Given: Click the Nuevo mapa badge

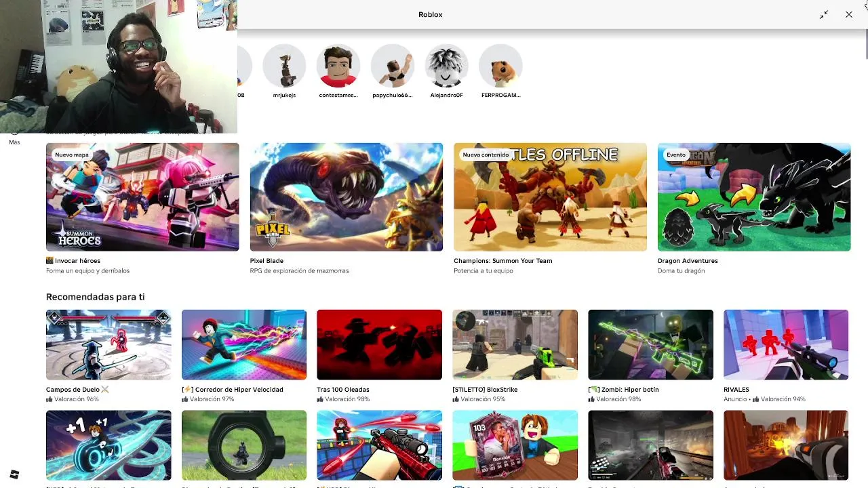Looking at the screenshot, I should (72, 155).
